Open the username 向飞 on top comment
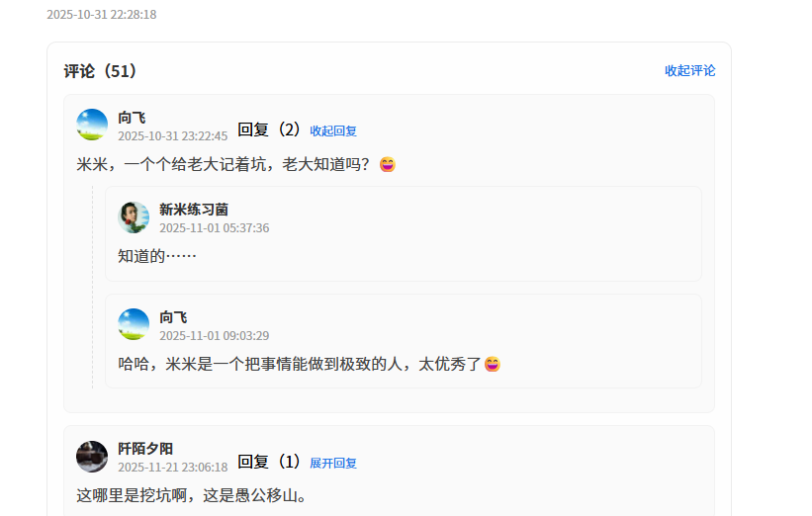This screenshot has width=812, height=516. (x=132, y=118)
